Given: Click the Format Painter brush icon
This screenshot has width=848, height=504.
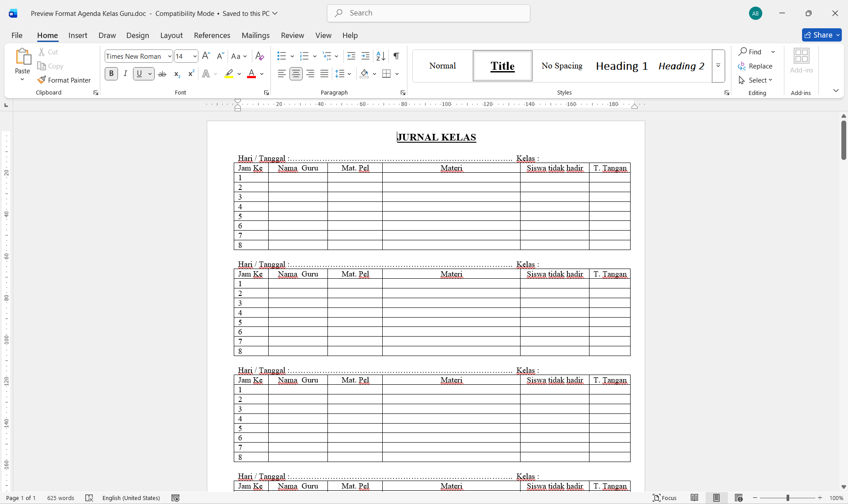Looking at the screenshot, I should click(42, 80).
